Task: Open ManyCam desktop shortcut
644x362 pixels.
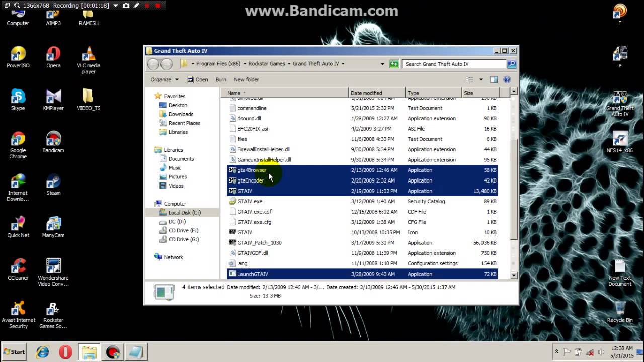Action: pyautogui.click(x=53, y=227)
